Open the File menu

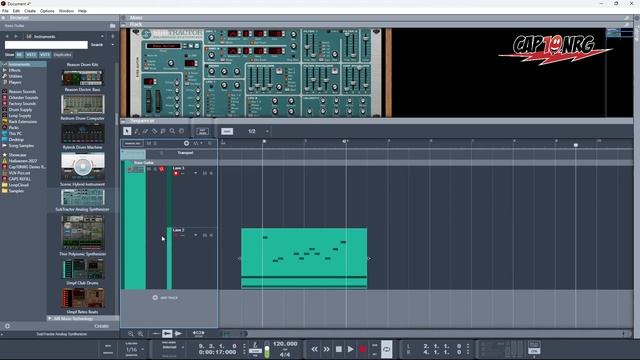tap(5, 11)
